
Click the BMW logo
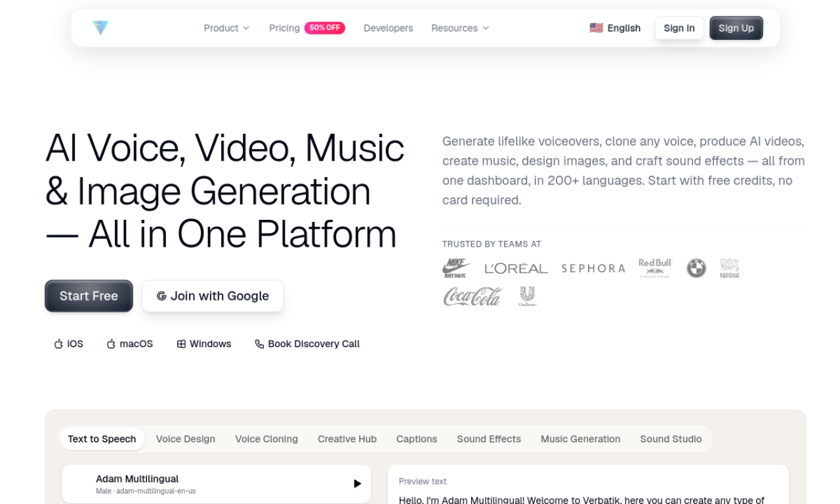click(x=696, y=268)
